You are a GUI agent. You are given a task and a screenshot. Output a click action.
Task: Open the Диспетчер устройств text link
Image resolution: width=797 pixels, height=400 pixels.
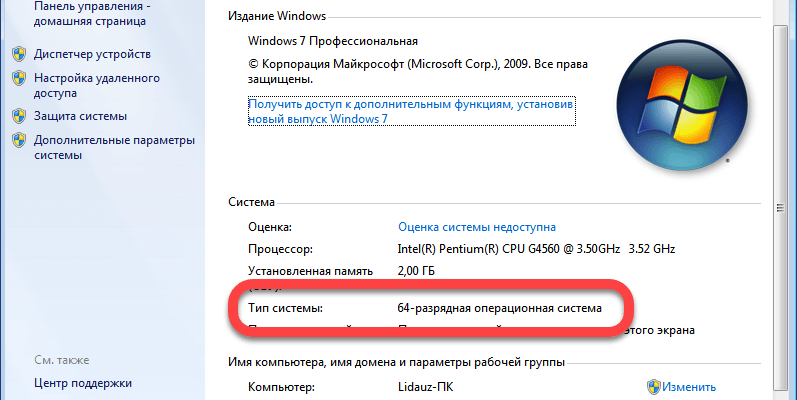click(x=92, y=54)
